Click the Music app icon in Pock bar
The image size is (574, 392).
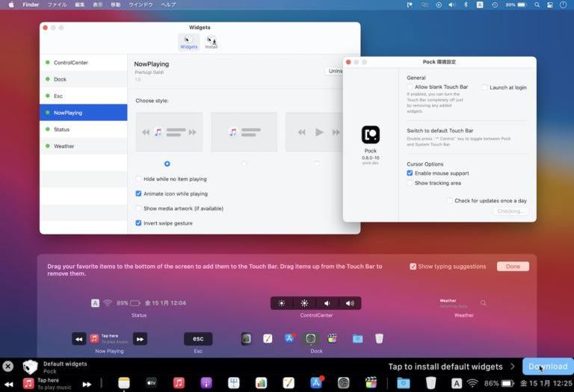tap(179, 383)
